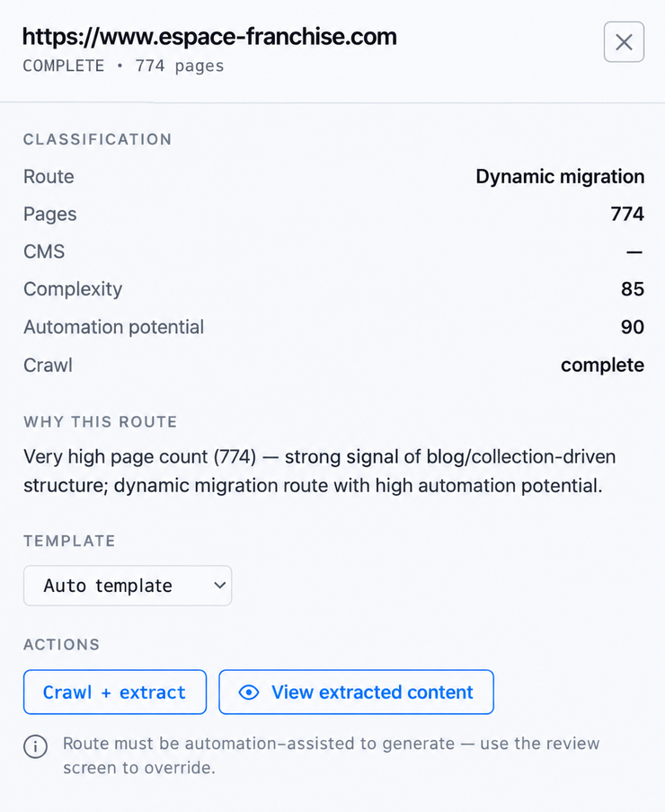Click the Automation potential label

coord(113,327)
